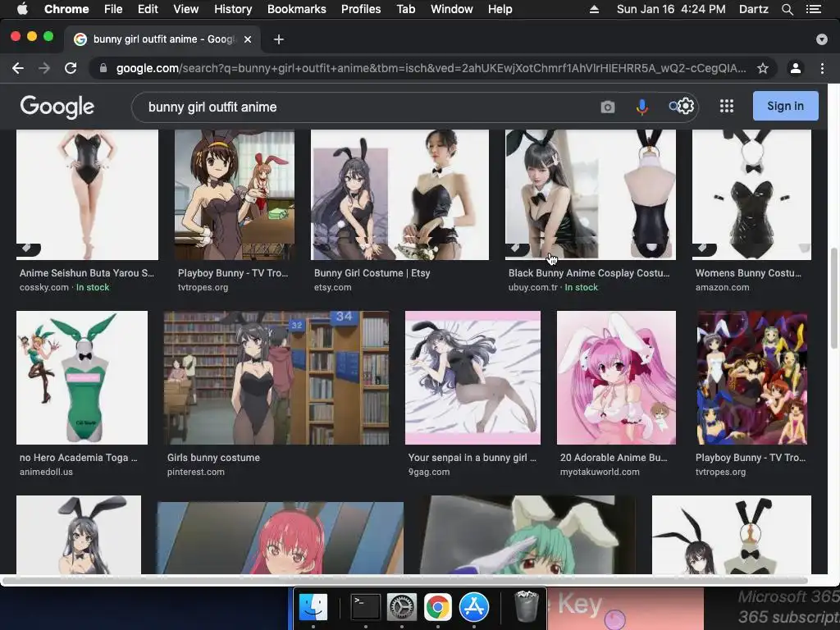
Task: Start voice search with microphone
Action: (x=641, y=107)
